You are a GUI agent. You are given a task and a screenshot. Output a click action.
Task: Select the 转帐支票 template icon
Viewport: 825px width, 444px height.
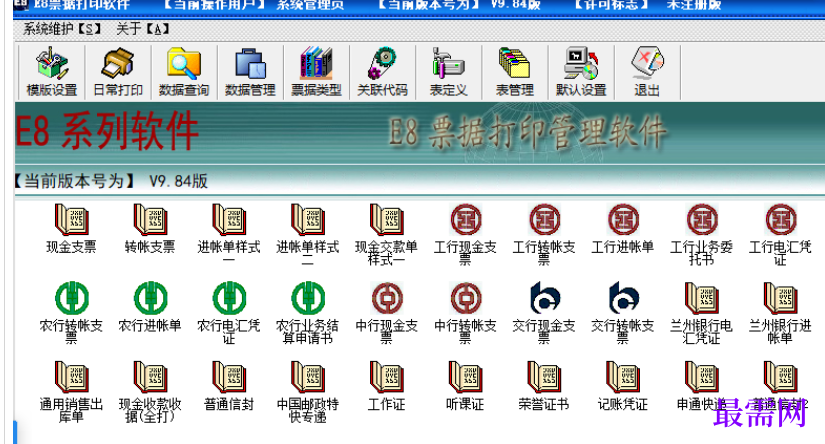[x=150, y=220]
